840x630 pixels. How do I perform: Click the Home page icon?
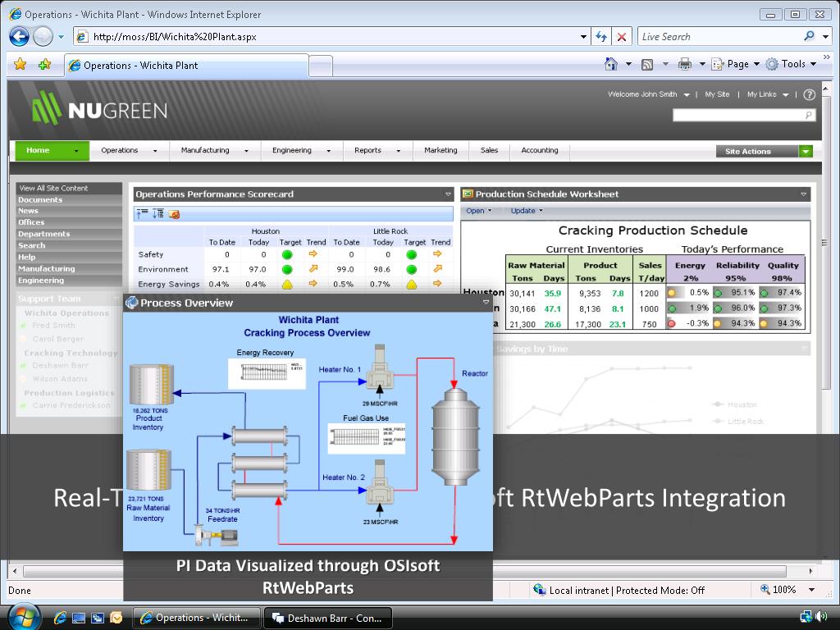610,64
